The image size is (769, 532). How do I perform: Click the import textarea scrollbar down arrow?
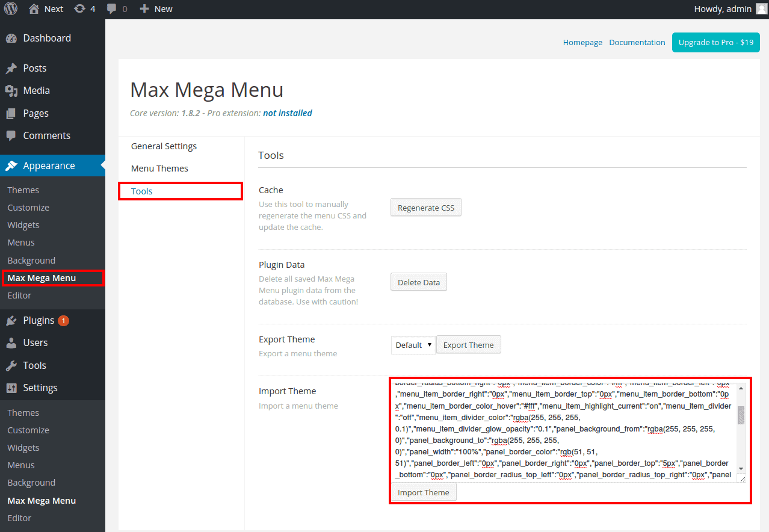pos(741,469)
